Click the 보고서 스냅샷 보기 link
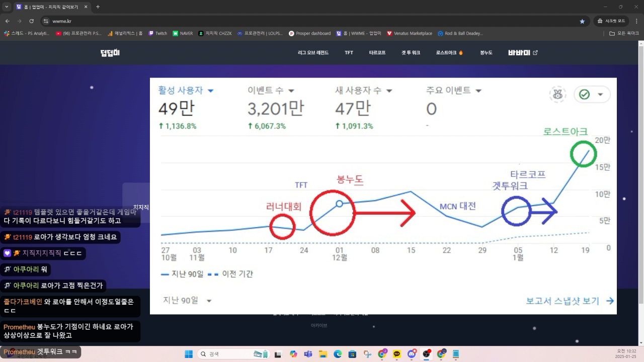This screenshot has height=362, width=644. [x=570, y=301]
